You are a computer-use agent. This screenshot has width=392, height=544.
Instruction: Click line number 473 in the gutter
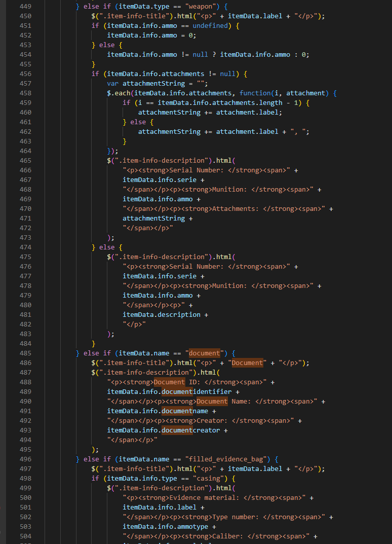[x=25, y=238]
